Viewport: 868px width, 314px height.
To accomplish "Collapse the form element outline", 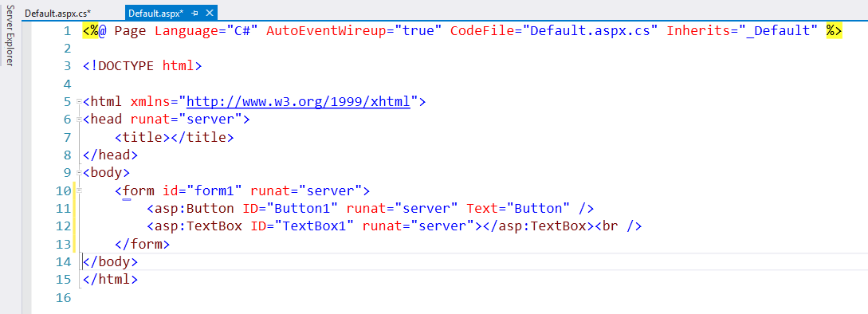I will pos(80,190).
